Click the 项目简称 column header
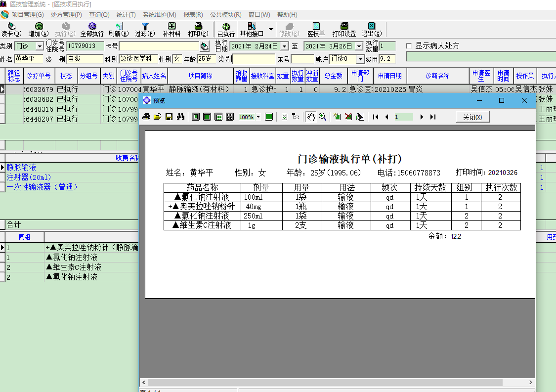The image size is (556, 392). (x=200, y=76)
